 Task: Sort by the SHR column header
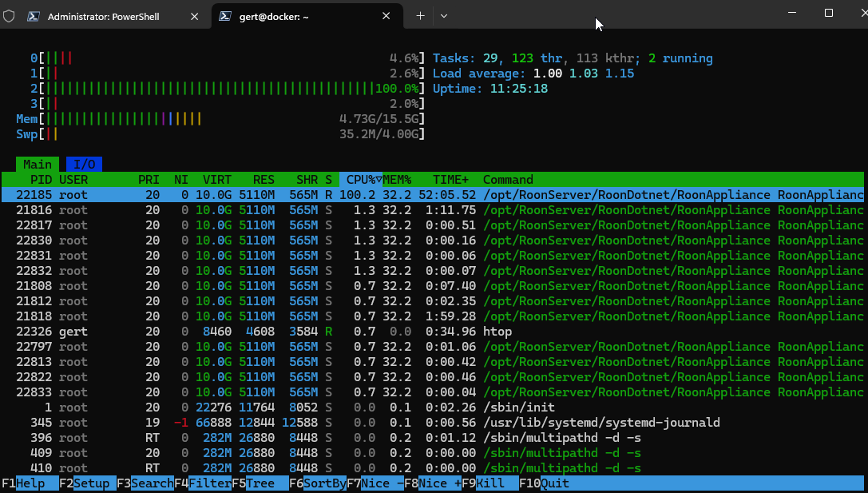[x=307, y=180]
